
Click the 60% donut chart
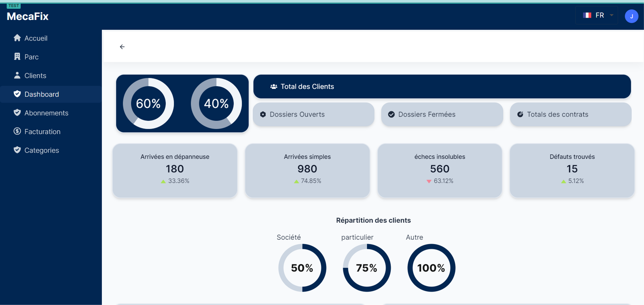click(x=148, y=103)
